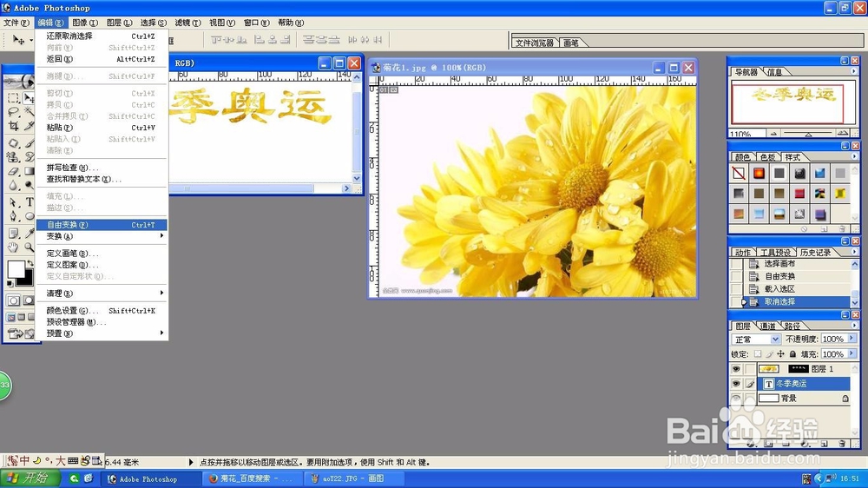Viewport: 868px width, 488px height.
Task: Toggle lock position (move arrows) option
Action: [x=780, y=354]
